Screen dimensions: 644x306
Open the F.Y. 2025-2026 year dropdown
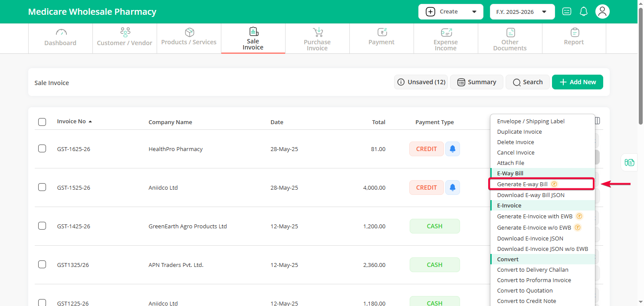coord(522,12)
